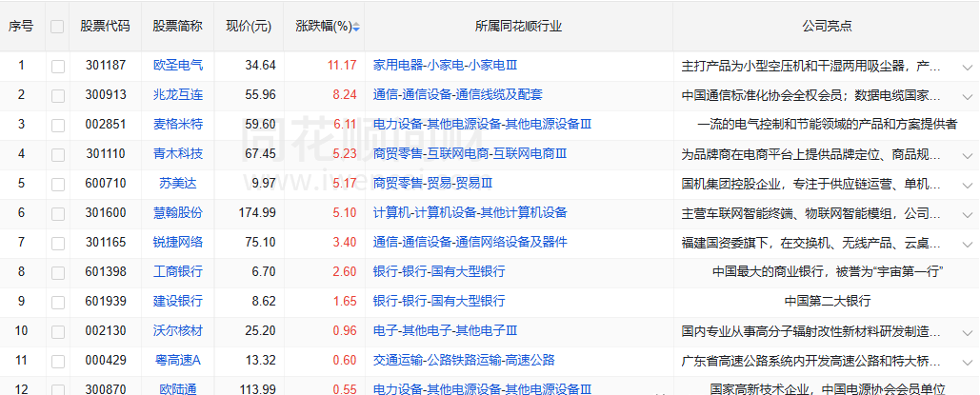This screenshot has width=980, height=395.
Task: Tick the select-all checkbox in the header
Action: (57, 27)
